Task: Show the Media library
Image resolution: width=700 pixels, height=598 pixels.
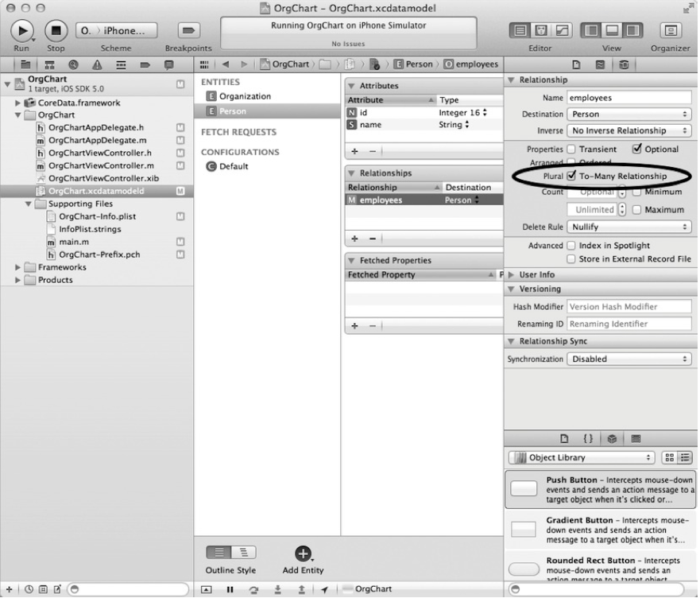Action: pyautogui.click(x=636, y=439)
